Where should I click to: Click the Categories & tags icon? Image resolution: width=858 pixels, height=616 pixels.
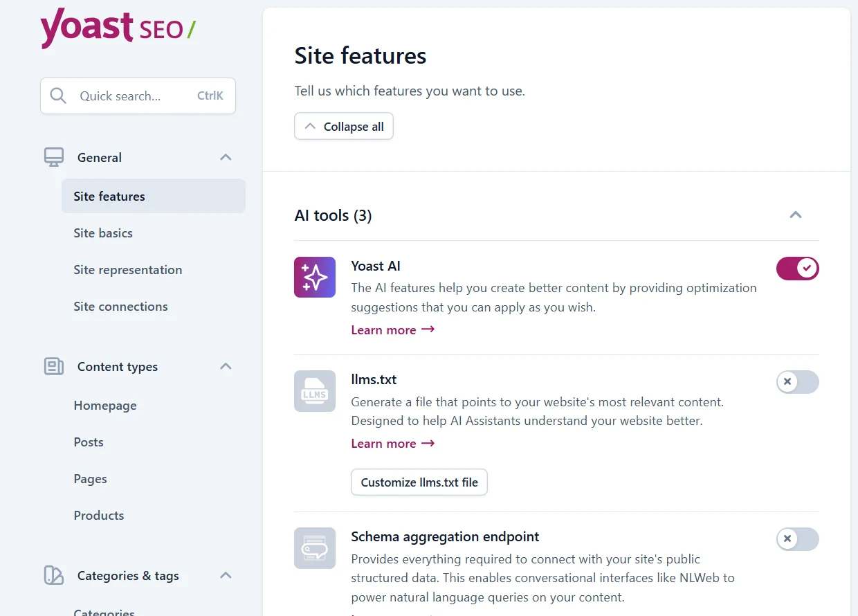tap(54, 575)
